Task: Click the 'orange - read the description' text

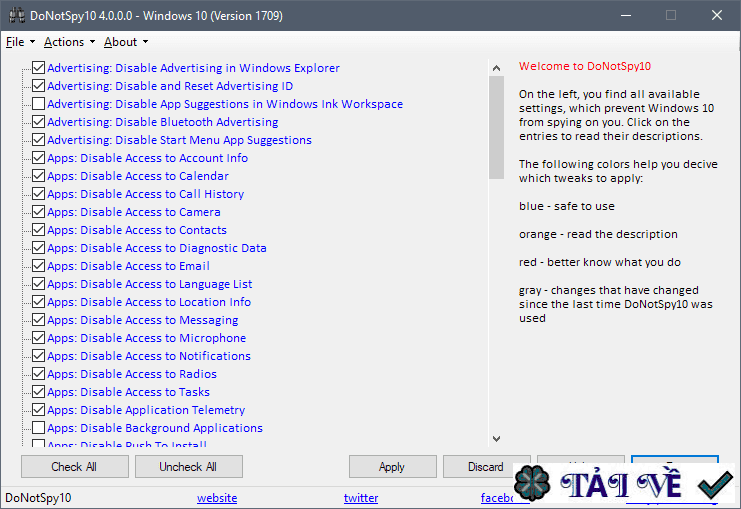Action: (598, 234)
